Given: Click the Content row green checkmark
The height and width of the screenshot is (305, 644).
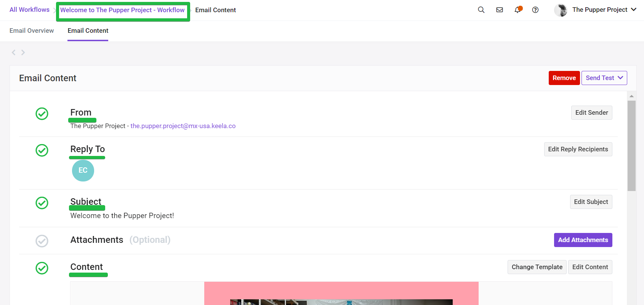Looking at the screenshot, I should pyautogui.click(x=42, y=268).
